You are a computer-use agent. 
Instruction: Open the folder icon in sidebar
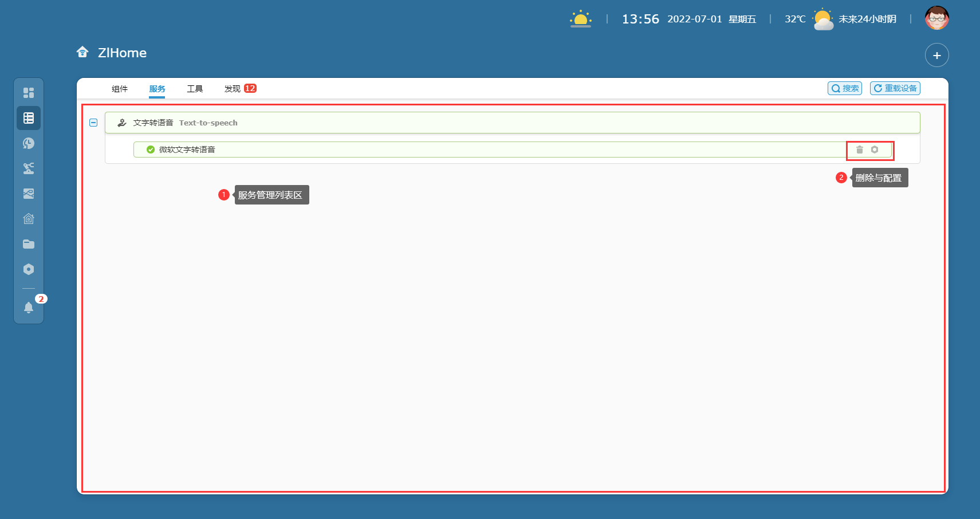click(x=29, y=244)
